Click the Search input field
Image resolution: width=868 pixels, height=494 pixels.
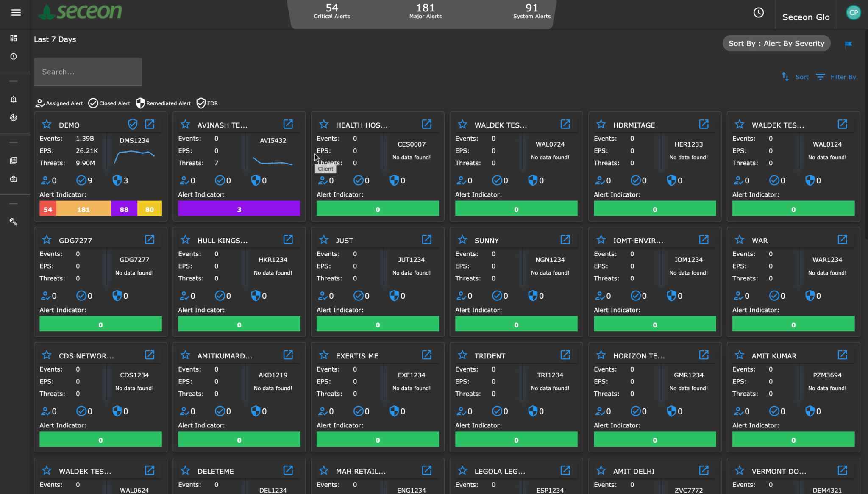coord(88,72)
